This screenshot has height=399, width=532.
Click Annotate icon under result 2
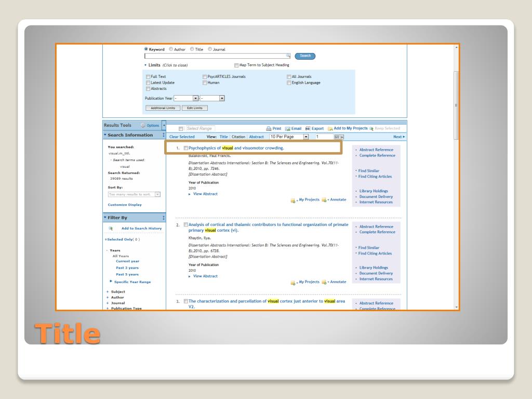324,282
